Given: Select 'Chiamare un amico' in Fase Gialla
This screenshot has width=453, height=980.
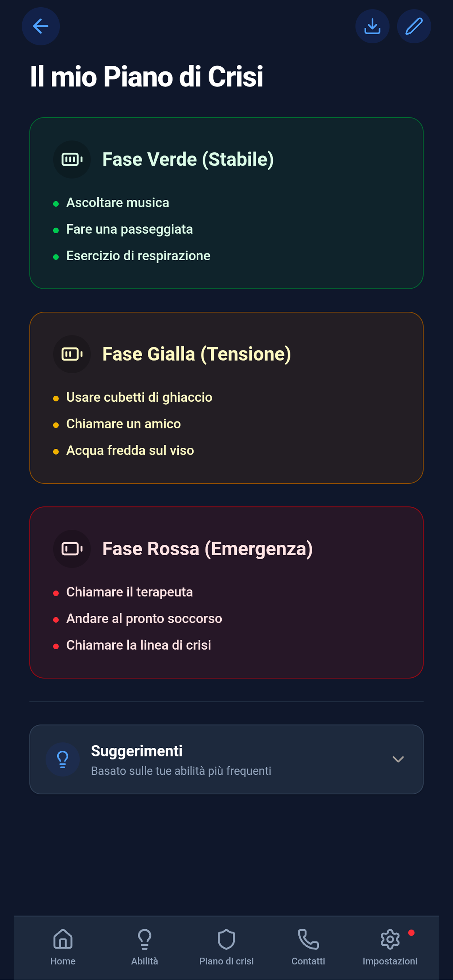Looking at the screenshot, I should tap(123, 423).
